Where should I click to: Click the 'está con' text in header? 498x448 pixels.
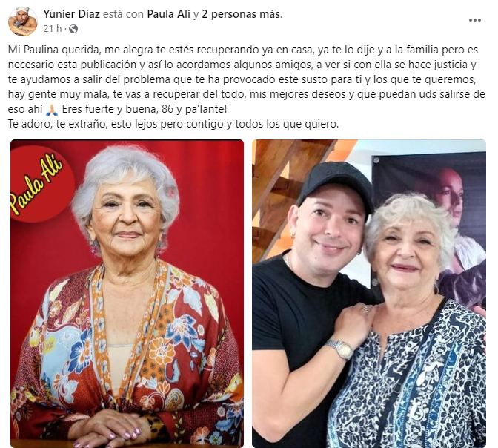click(x=124, y=14)
